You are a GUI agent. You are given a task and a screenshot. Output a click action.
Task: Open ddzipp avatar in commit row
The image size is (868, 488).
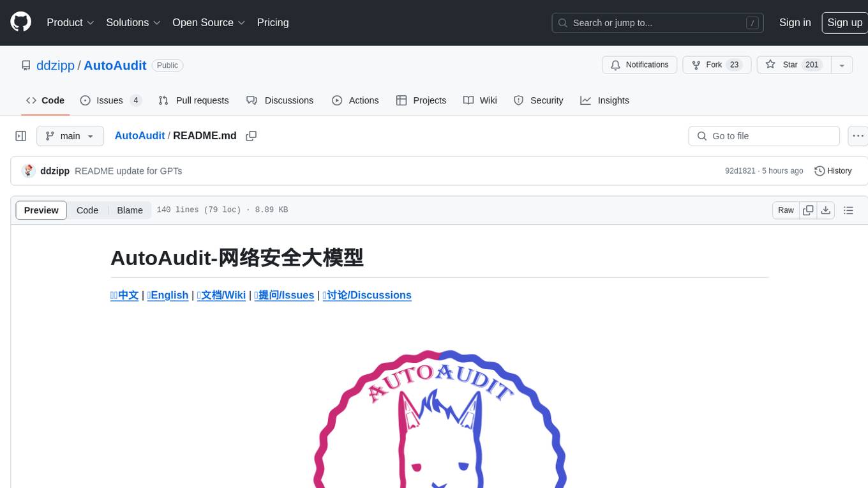tap(28, 171)
